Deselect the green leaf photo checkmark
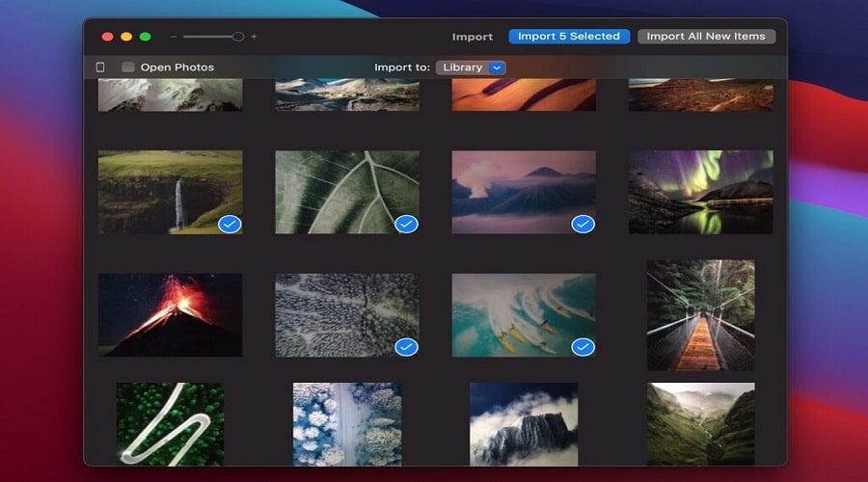868x482 pixels. pos(406,224)
